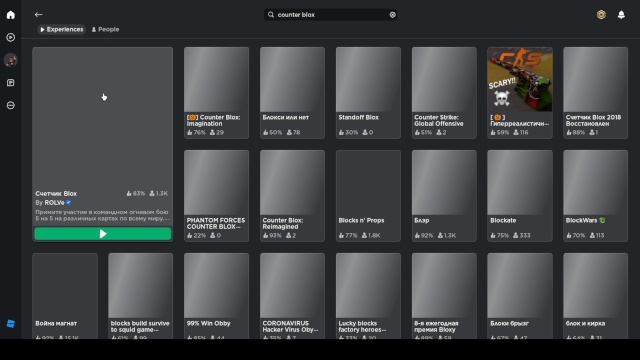Open Бляр experience card
Screen dimensions: 640x360
444,196
